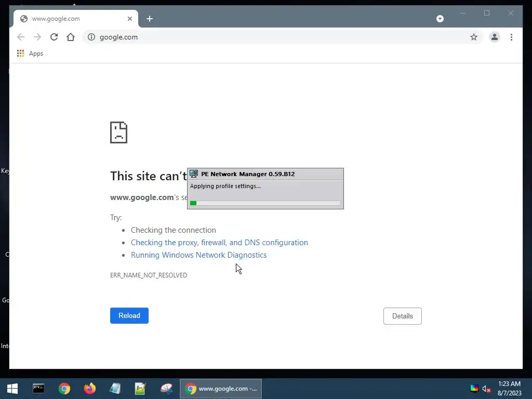Image resolution: width=532 pixels, height=399 pixels.
Task: Run Windows Network Diagnostics link
Action: (x=199, y=255)
